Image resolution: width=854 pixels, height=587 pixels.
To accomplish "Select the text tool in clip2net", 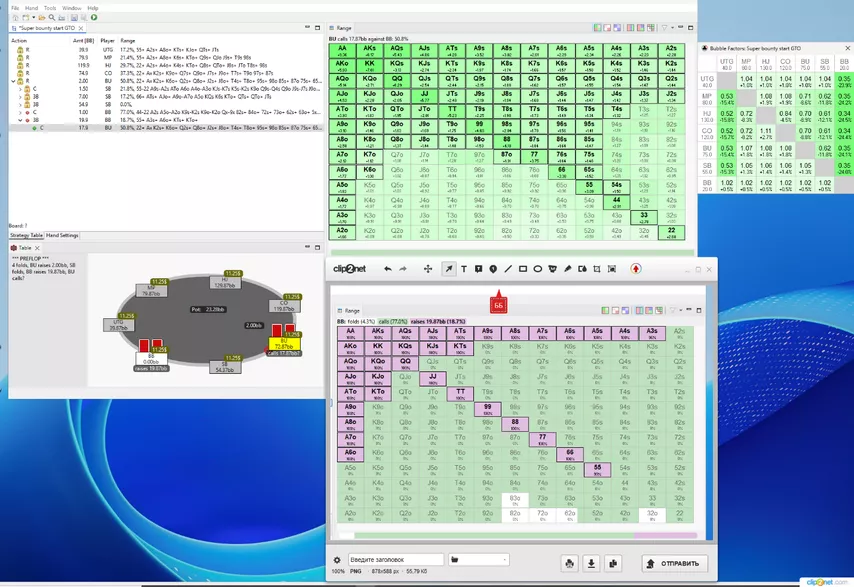I will [x=464, y=269].
